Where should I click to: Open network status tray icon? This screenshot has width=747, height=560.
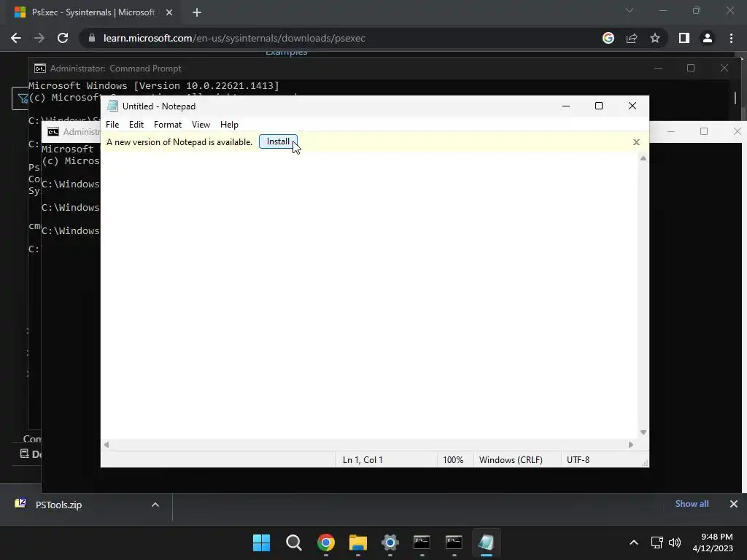tap(657, 542)
